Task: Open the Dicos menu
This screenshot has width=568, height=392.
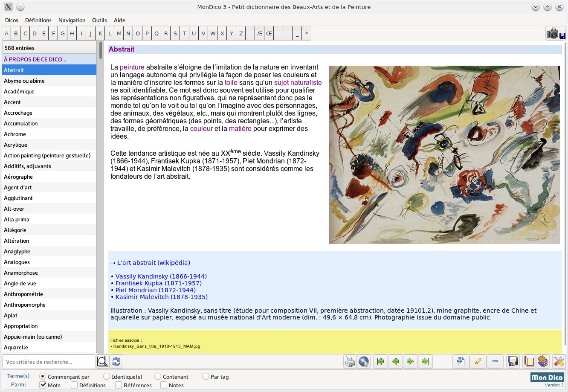Action: [12, 20]
